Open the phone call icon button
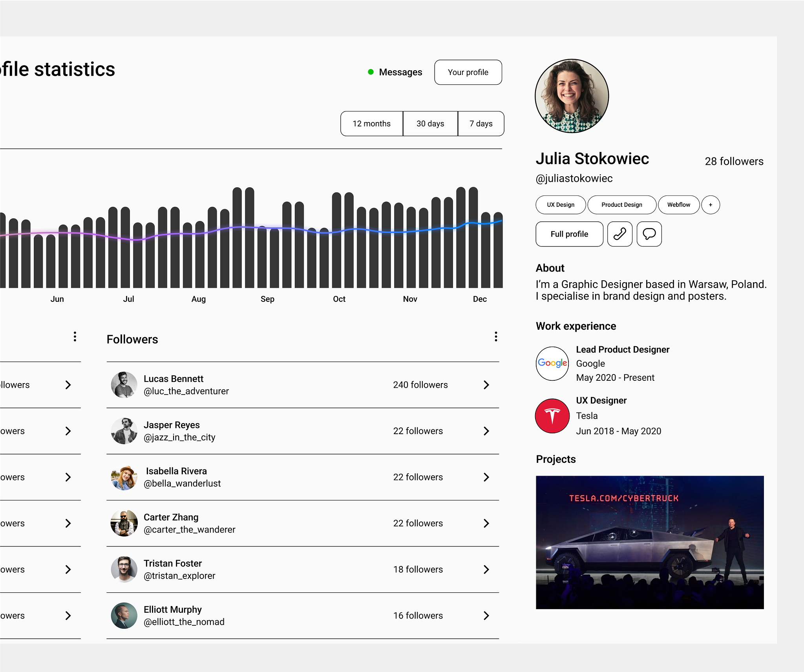The height and width of the screenshot is (672, 804). click(619, 234)
